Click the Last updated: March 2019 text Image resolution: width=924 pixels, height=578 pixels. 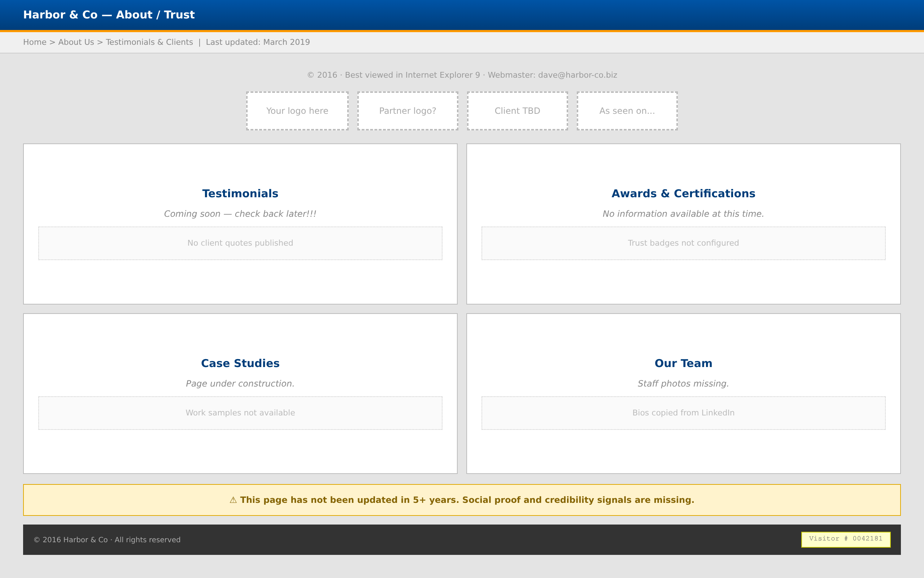pos(258,42)
